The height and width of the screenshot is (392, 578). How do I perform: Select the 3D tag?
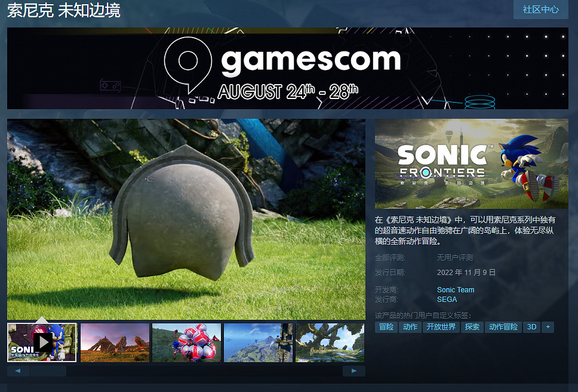click(x=531, y=327)
